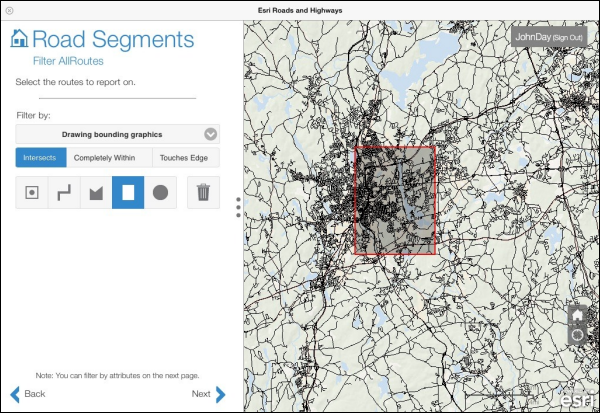The image size is (600, 413).
Task: Click the locate button on map
Action: coord(577,335)
